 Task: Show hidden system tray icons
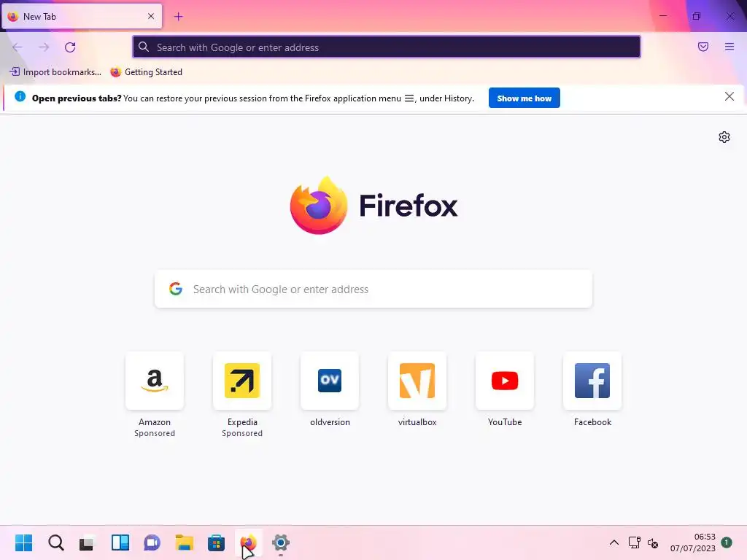[x=614, y=542]
